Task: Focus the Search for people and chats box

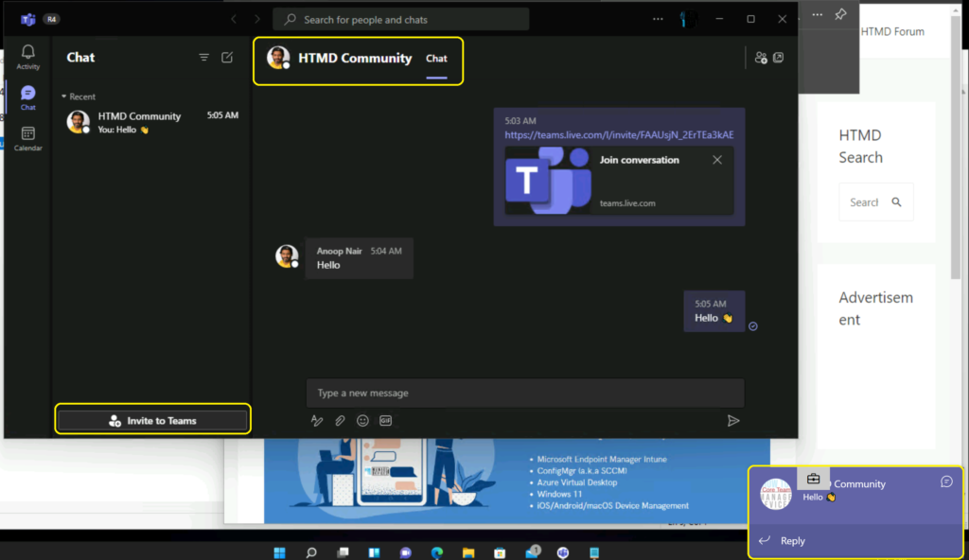Action: (401, 20)
